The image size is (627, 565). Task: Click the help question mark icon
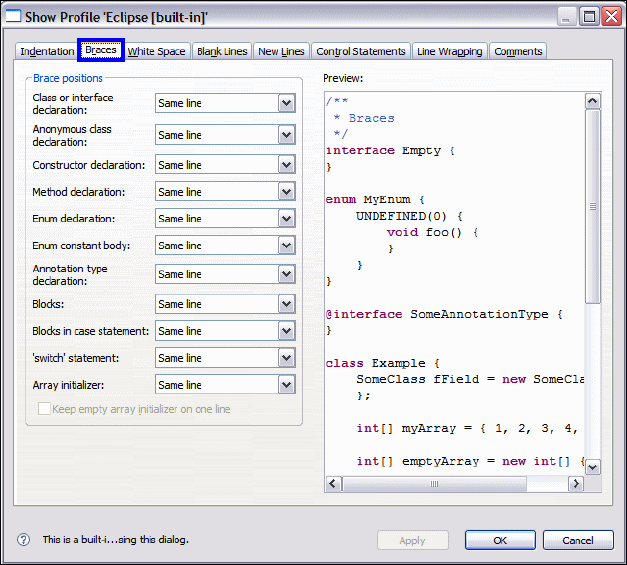(x=24, y=539)
